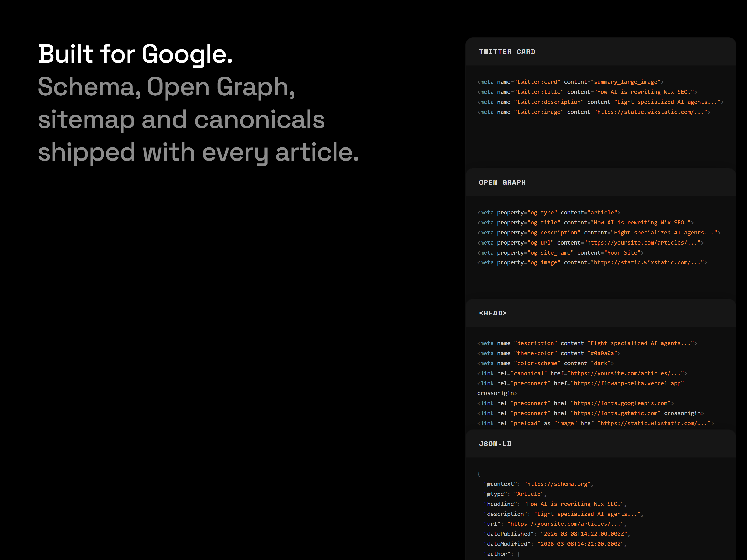This screenshot has width=747, height=560.
Task: Click the '@context' schema.org JSON line
Action: 539,484
